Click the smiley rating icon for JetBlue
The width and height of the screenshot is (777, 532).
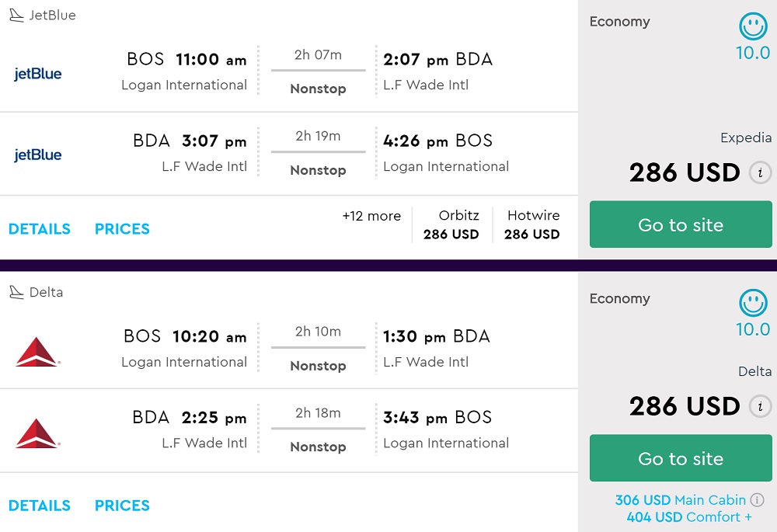tap(752, 26)
